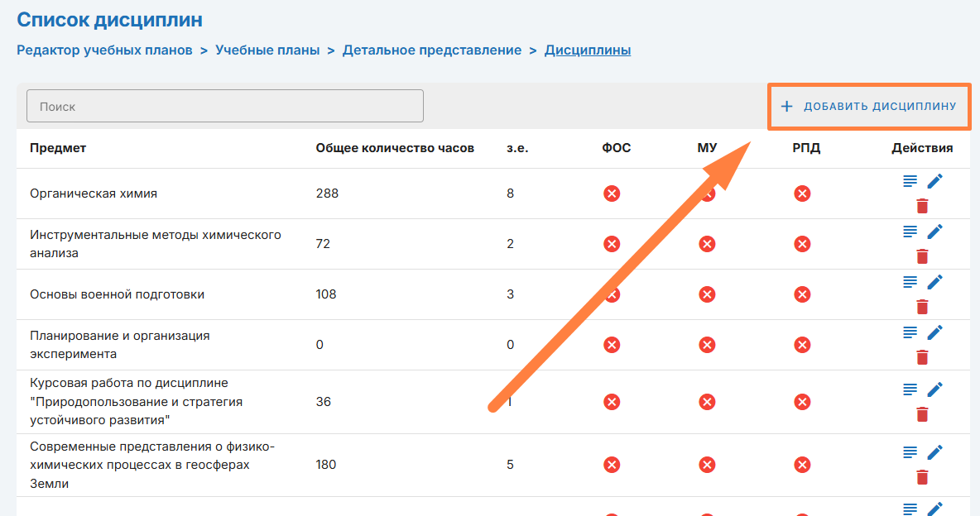This screenshot has height=516, width=980.
Task: Click РПД status icon for Планирование эксперимента
Action: (801, 345)
